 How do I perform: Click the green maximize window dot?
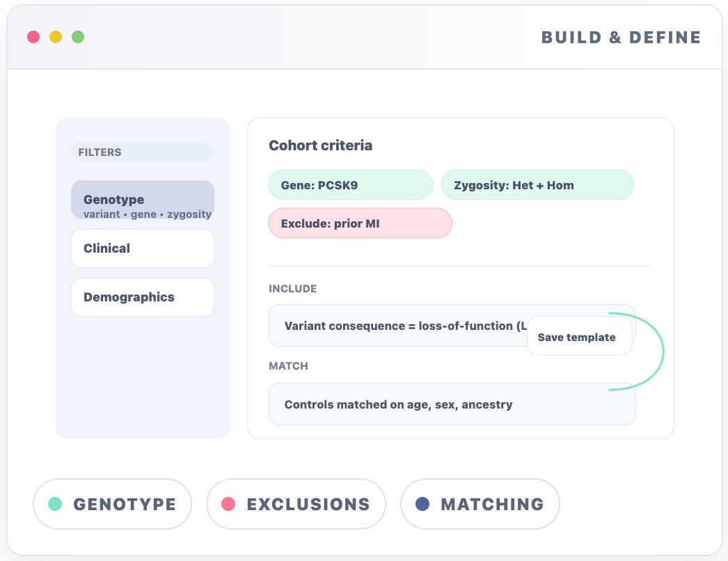(x=78, y=37)
